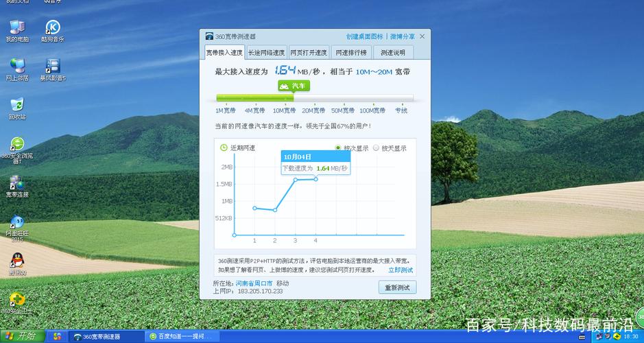Click the 1M宽带 scale label
Screen dimensions: 644x343
[226, 110]
